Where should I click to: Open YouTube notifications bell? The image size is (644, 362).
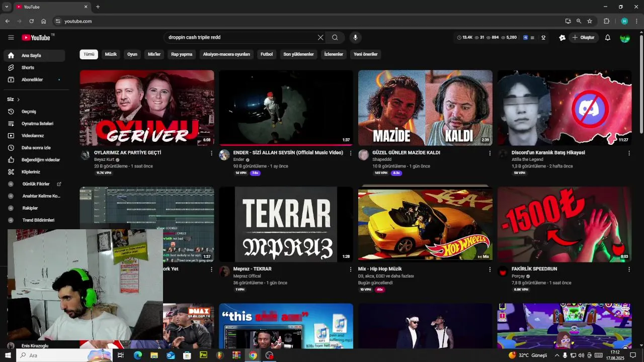608,38
